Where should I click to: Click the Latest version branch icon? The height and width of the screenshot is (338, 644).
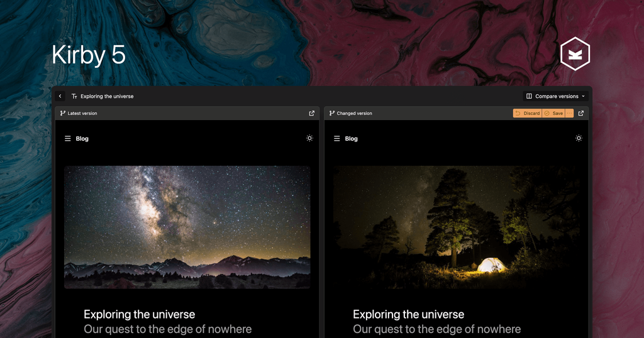63,113
